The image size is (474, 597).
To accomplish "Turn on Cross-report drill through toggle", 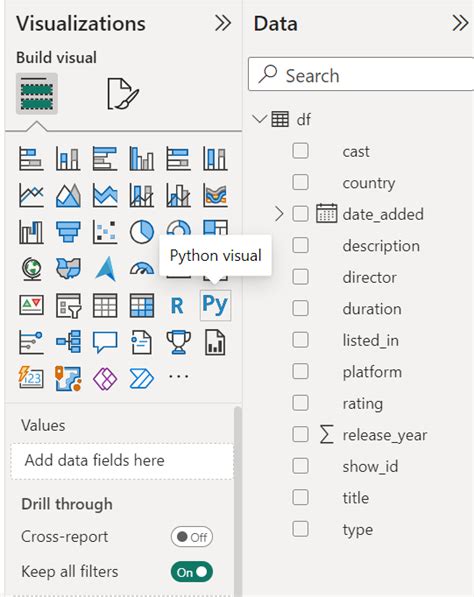I will click(192, 537).
